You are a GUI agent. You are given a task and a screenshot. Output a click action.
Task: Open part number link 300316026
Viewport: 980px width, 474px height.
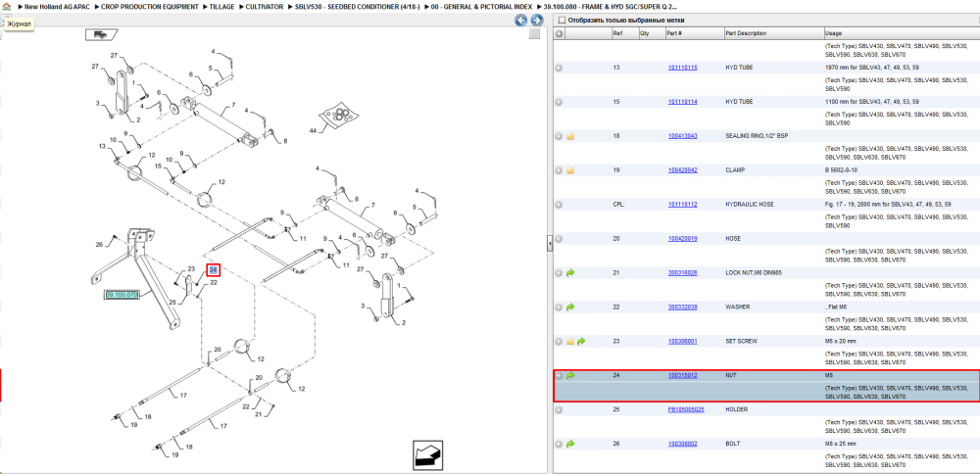point(682,273)
